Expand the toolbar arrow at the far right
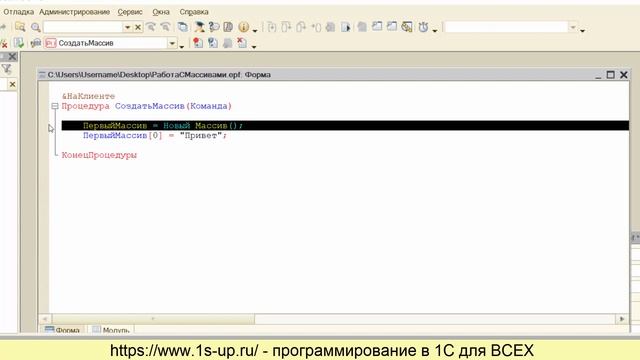640x360 pixels. point(582,30)
